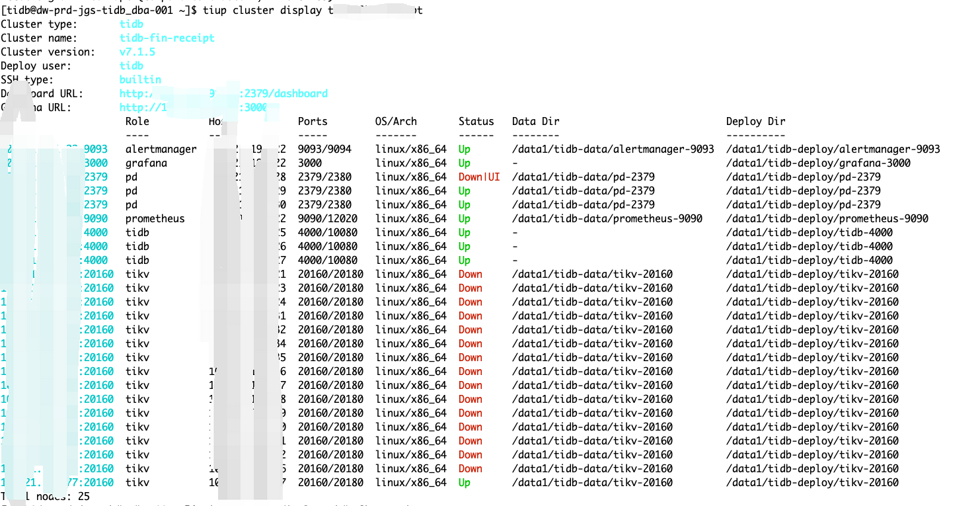Click linux/x86_64 in the prometheus row
Viewport: 980px width, 506px height.
[x=411, y=219]
